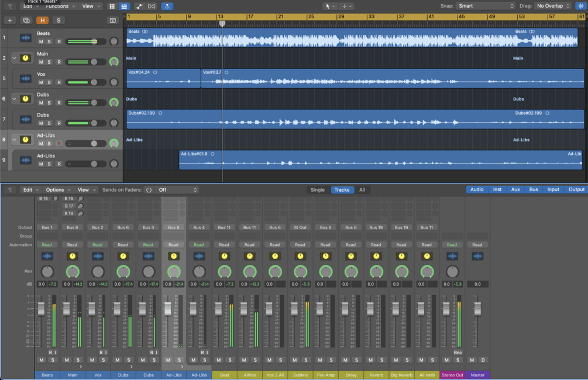Switch mixer to All view
Image resolution: width=588 pixels, height=380 pixels.
tap(362, 189)
